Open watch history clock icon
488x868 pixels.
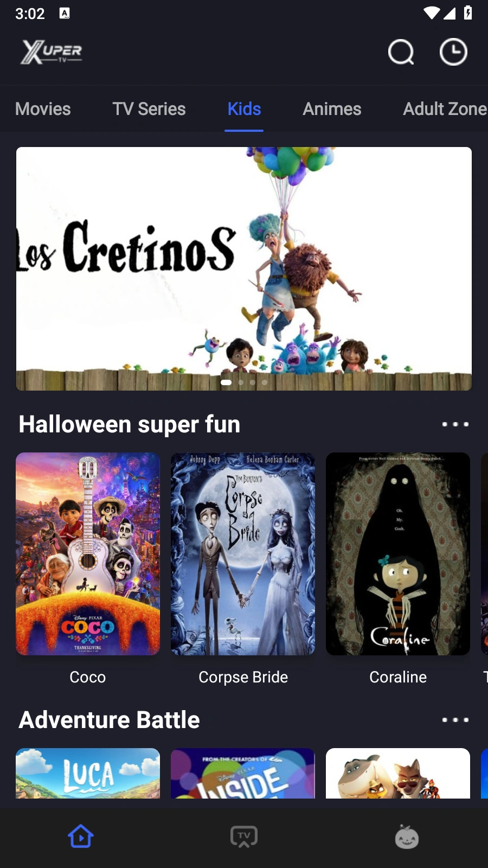pos(453,52)
